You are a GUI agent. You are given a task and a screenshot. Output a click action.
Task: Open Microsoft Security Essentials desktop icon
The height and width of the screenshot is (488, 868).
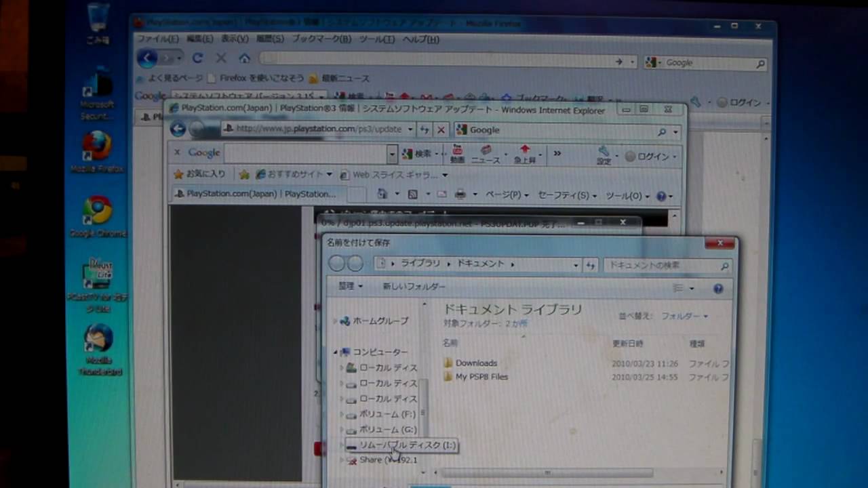(97, 94)
